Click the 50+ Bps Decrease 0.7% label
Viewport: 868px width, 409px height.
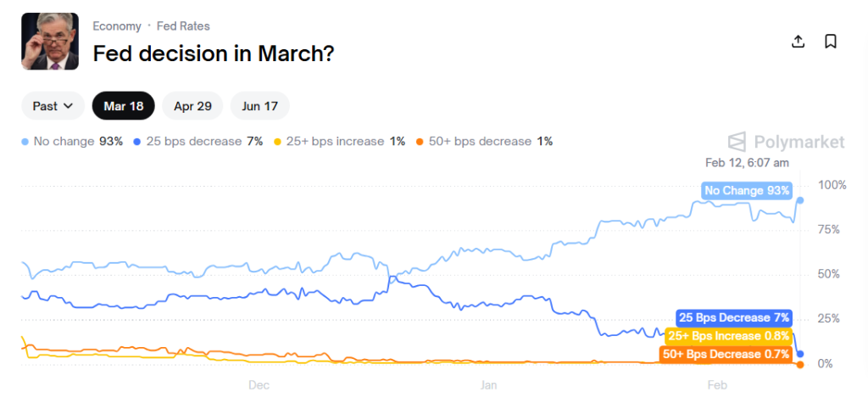[726, 354]
